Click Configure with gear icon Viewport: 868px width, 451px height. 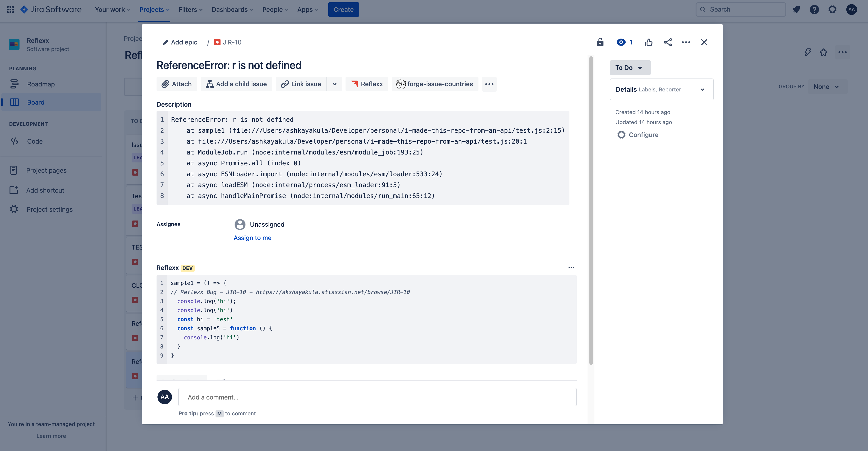click(x=638, y=135)
